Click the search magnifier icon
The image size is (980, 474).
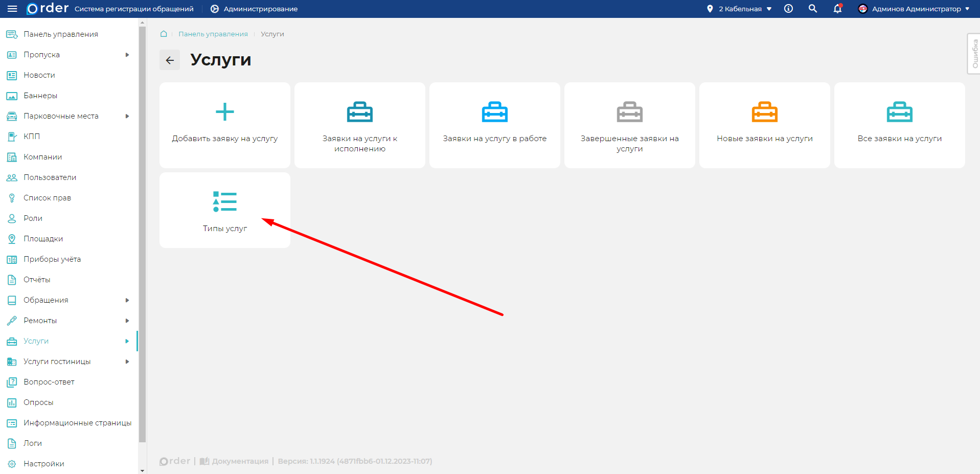(x=812, y=9)
